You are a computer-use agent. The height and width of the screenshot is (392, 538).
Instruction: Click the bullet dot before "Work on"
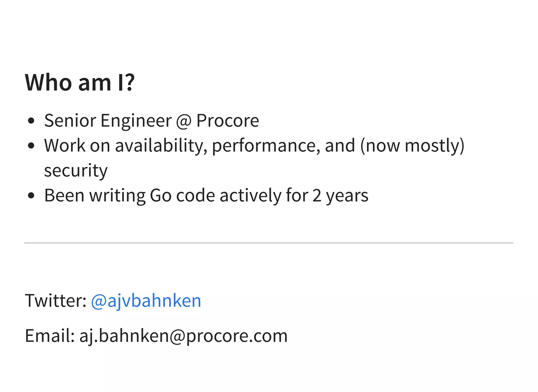31,146
